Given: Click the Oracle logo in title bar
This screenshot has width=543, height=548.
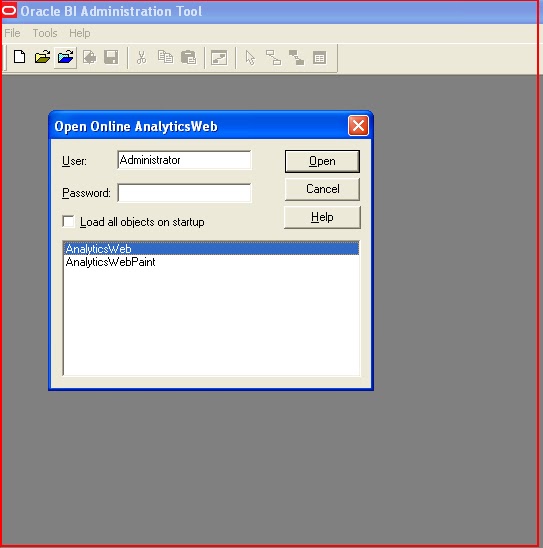Looking at the screenshot, I should click(x=9, y=10).
